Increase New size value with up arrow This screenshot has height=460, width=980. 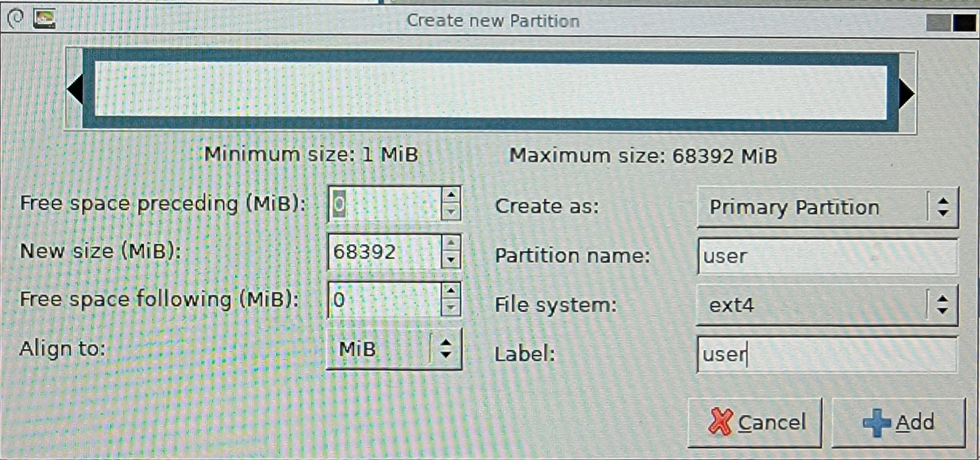451,243
